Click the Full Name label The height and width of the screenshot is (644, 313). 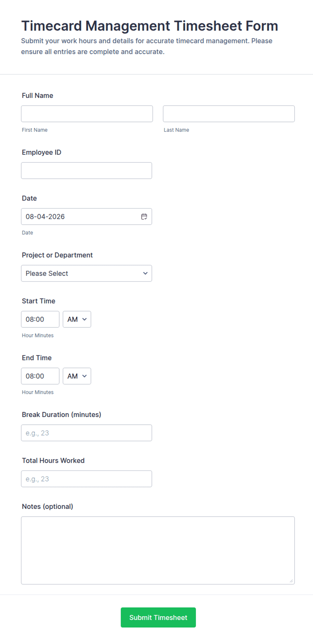37,96
